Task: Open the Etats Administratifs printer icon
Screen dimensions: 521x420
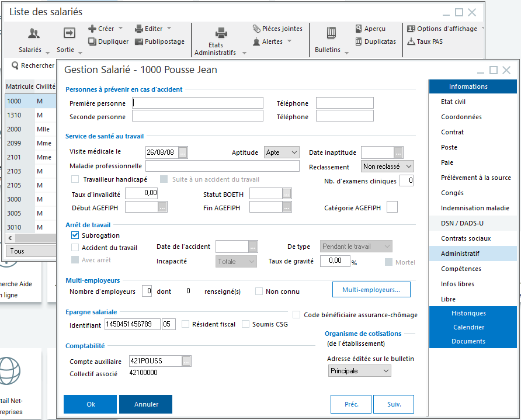Action: [221, 33]
